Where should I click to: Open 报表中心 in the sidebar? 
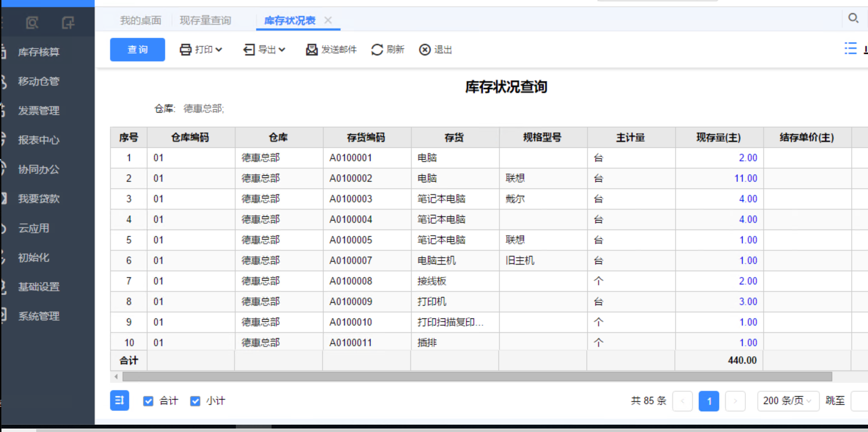(x=39, y=140)
